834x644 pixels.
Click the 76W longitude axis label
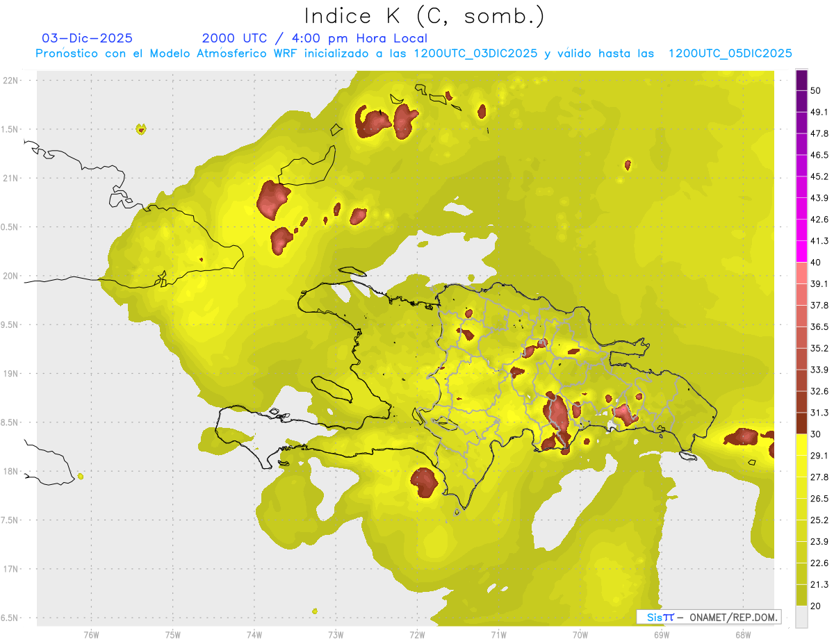coord(91,634)
